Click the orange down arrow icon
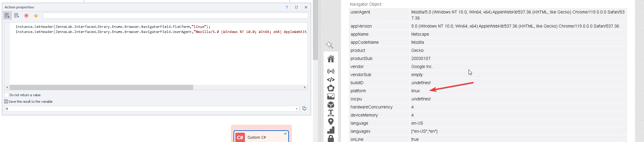The height and width of the screenshot is (142, 644). point(36,16)
